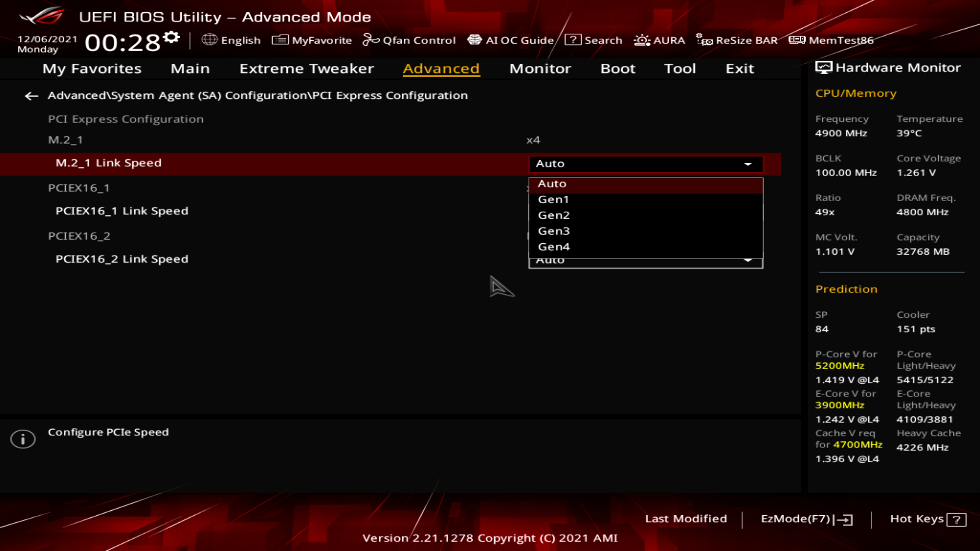Image resolution: width=980 pixels, height=551 pixels.
Task: Select Gen3 from link speed list
Action: [x=554, y=231]
